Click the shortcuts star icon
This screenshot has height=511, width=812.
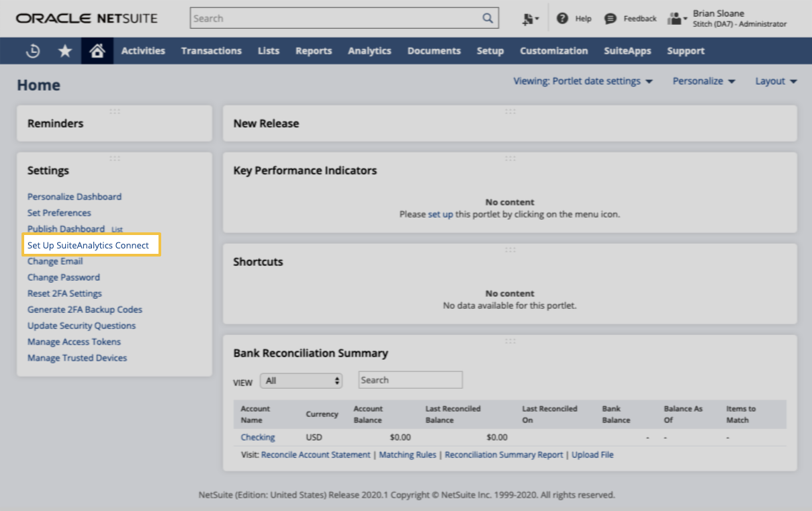pyautogui.click(x=64, y=50)
